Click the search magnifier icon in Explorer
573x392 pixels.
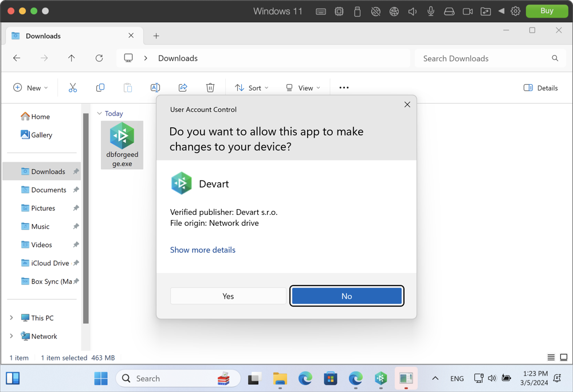(x=555, y=58)
